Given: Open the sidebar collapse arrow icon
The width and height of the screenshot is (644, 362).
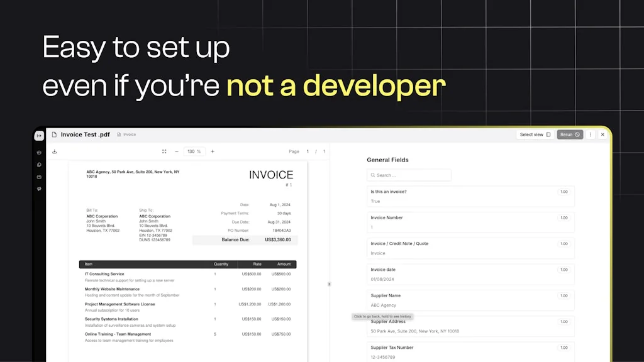Looking at the screenshot, I should (x=39, y=135).
